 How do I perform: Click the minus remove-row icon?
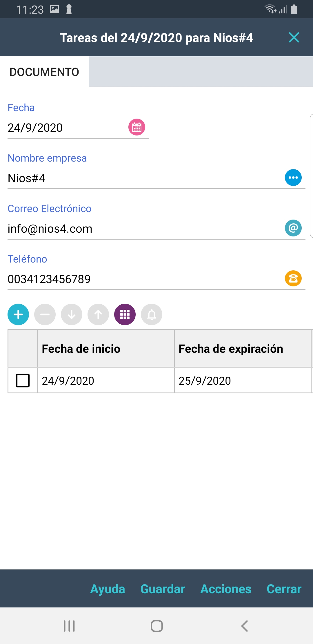tap(45, 314)
